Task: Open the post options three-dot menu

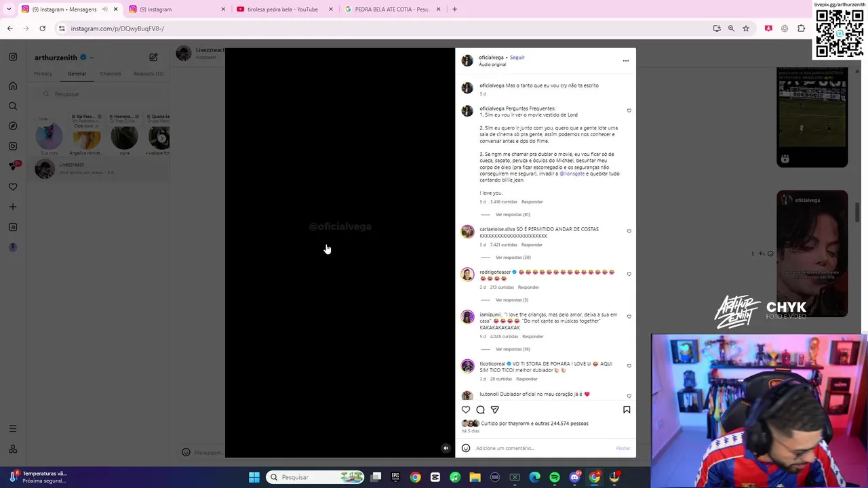Action: pos(626,61)
